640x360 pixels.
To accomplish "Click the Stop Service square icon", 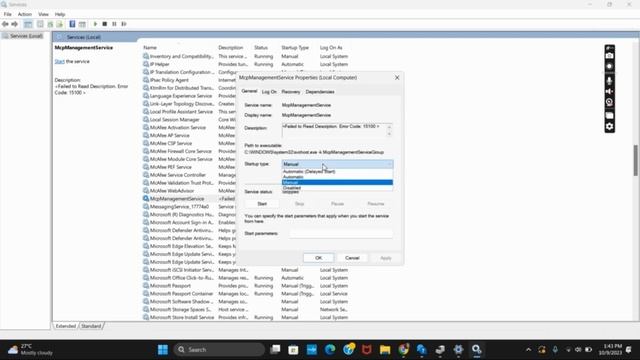I will pos(104,24).
